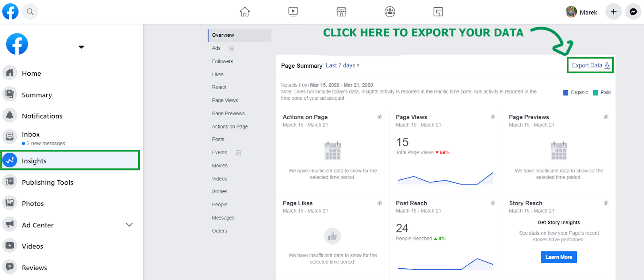Open the Reach insights section
Screen dimensions: 644x280
219,87
